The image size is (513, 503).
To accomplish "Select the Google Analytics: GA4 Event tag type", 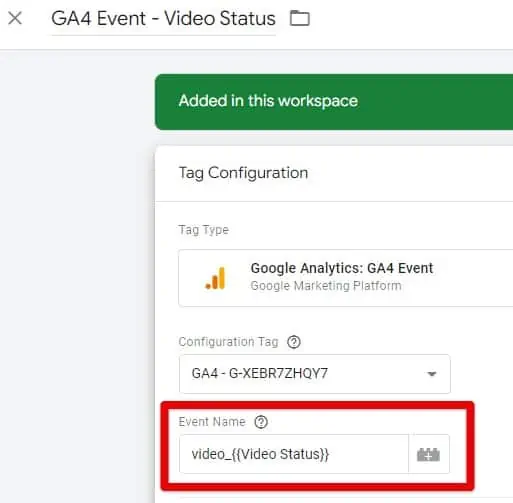I will click(x=345, y=278).
